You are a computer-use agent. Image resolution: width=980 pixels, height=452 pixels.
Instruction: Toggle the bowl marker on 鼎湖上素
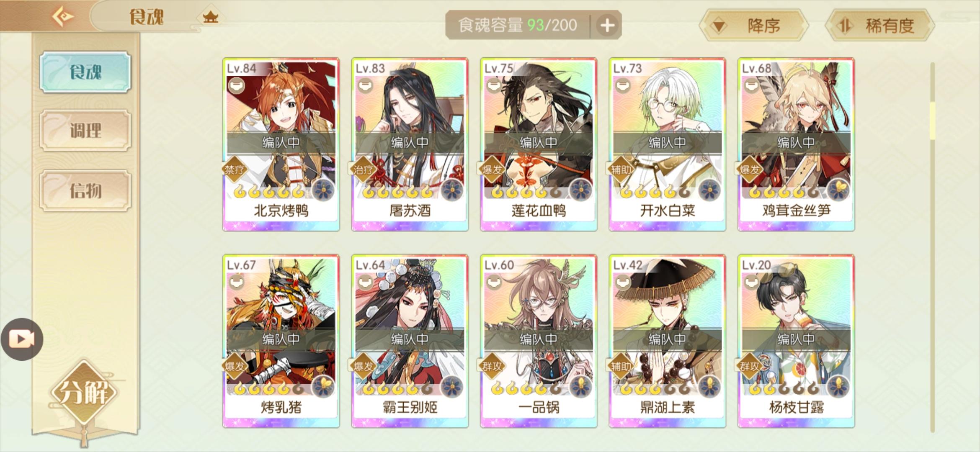coord(623,283)
